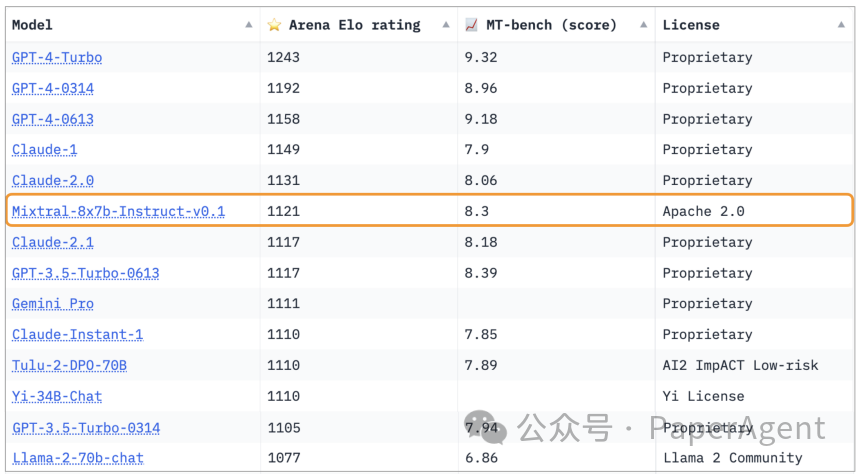Select the Elo value 1131
Image resolution: width=862 pixels, height=474 pixels.
coord(284,180)
